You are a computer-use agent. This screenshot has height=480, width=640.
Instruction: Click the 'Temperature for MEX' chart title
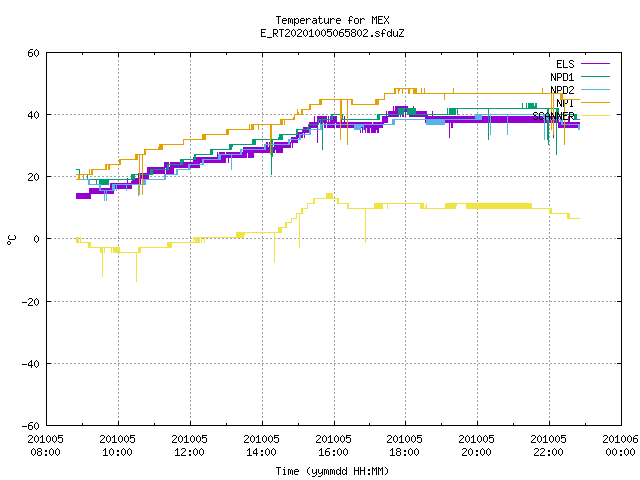point(332,20)
